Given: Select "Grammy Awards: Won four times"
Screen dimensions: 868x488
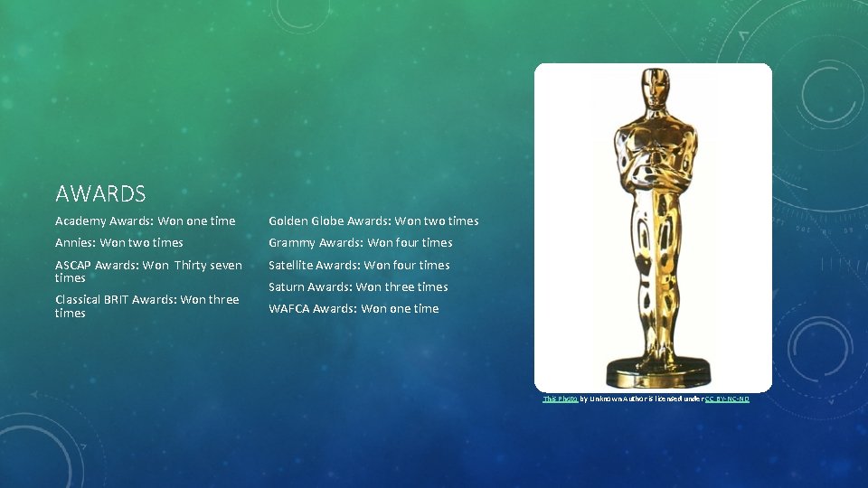Looking at the screenshot, I should pos(361,242).
